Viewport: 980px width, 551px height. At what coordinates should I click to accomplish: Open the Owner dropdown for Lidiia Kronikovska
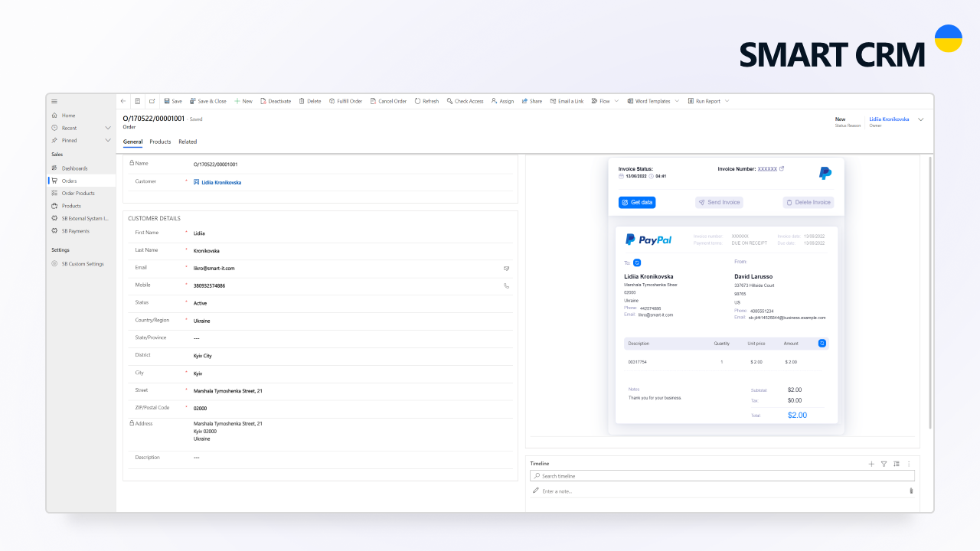920,119
